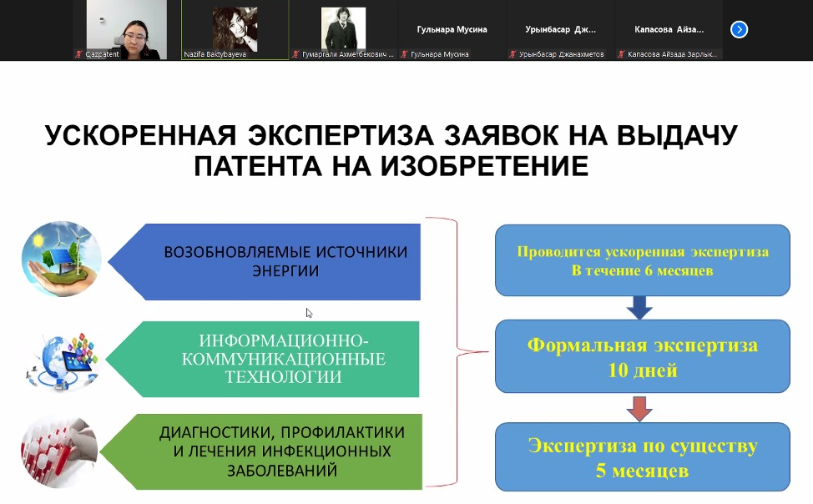Select Капасова Айзада participant tile
Image resolution: width=813 pixels, height=504 pixels.
coord(669,30)
